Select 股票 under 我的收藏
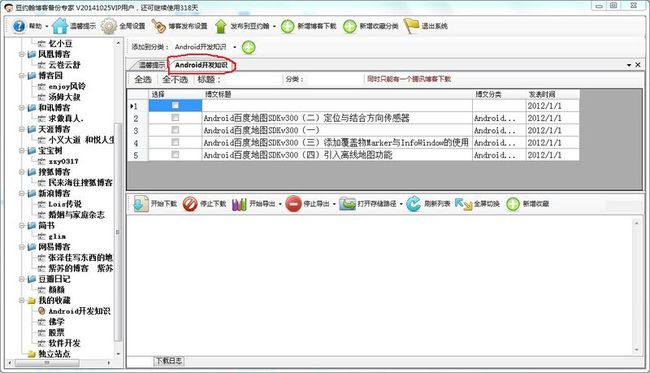Screen dimensions: 650x373 tap(56, 332)
